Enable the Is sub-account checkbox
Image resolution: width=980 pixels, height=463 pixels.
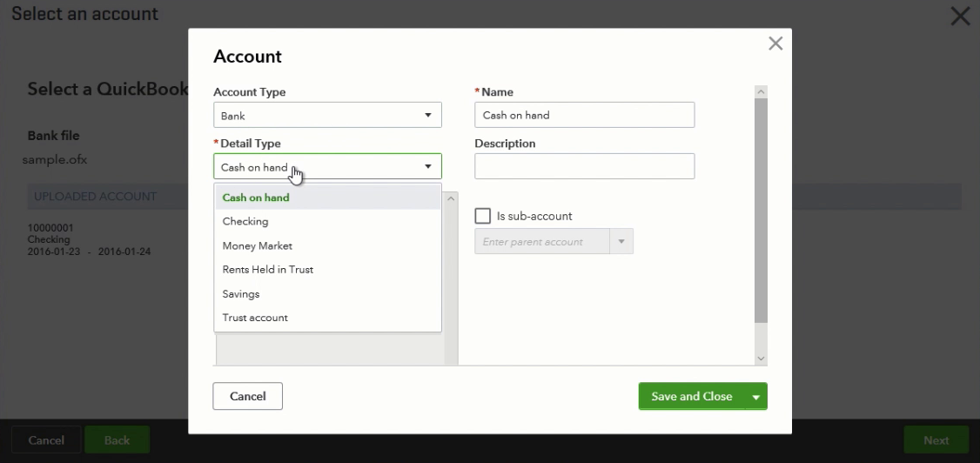(x=482, y=216)
